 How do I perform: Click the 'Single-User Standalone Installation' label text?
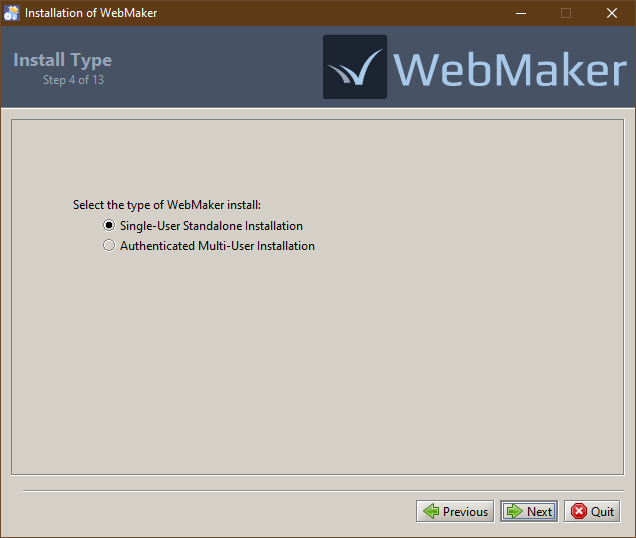click(211, 226)
